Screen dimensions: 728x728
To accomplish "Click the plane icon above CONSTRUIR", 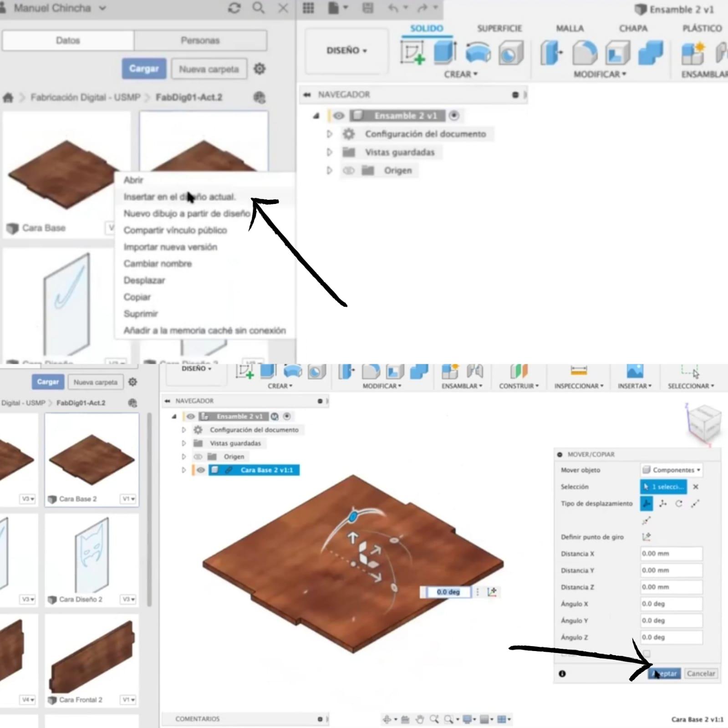I will [519, 371].
